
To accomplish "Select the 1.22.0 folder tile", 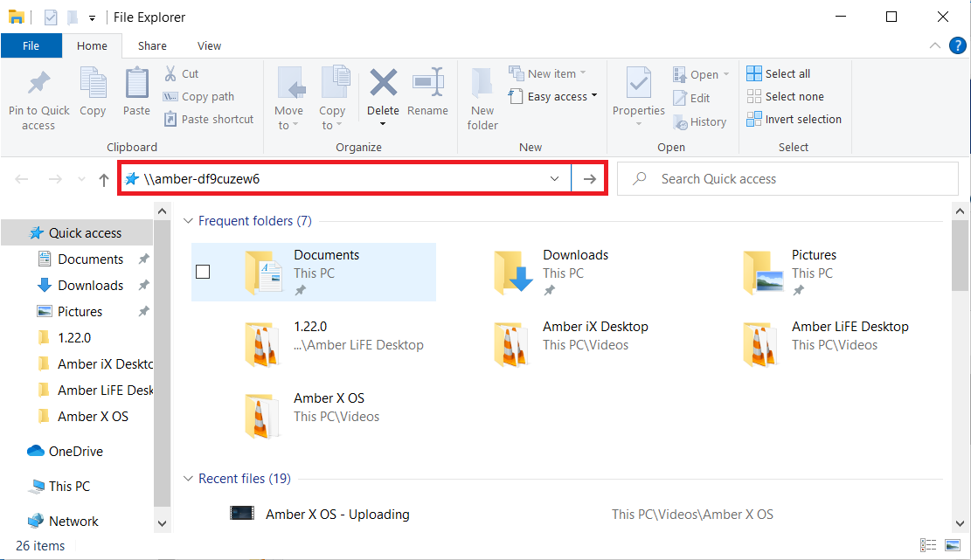I will coord(314,344).
